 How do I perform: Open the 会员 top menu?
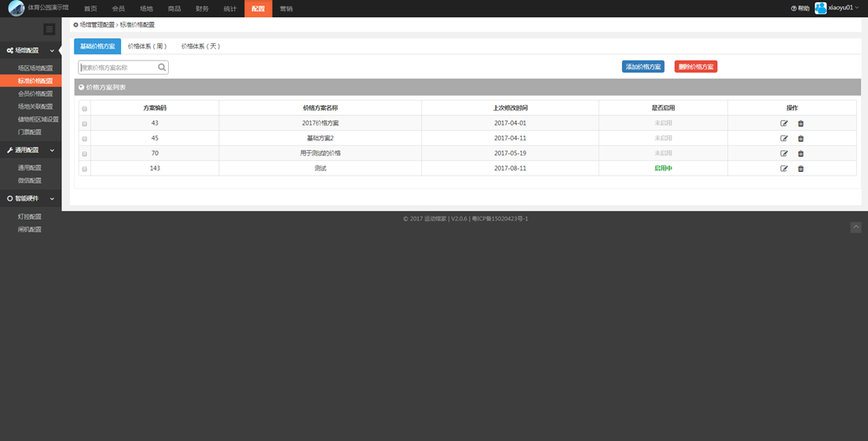point(118,9)
